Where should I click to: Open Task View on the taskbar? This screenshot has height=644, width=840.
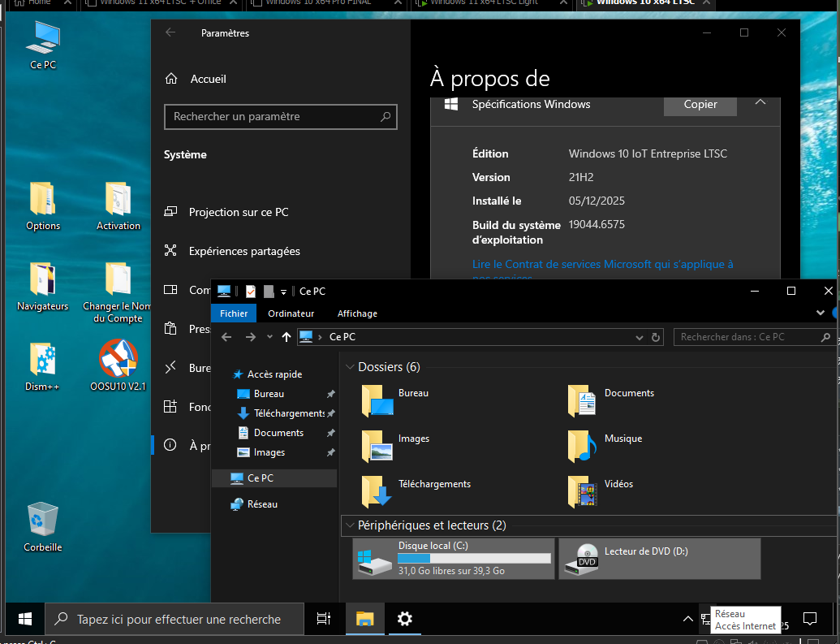(x=324, y=619)
